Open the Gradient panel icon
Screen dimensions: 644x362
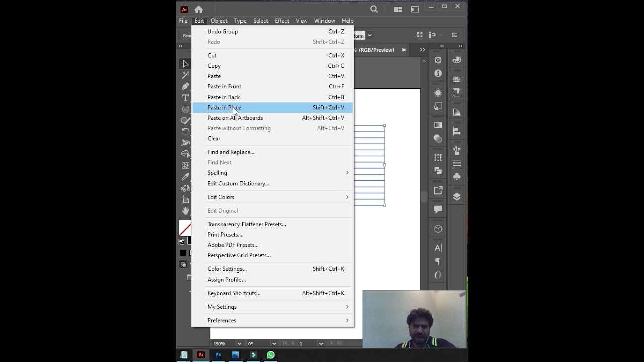pos(438,125)
